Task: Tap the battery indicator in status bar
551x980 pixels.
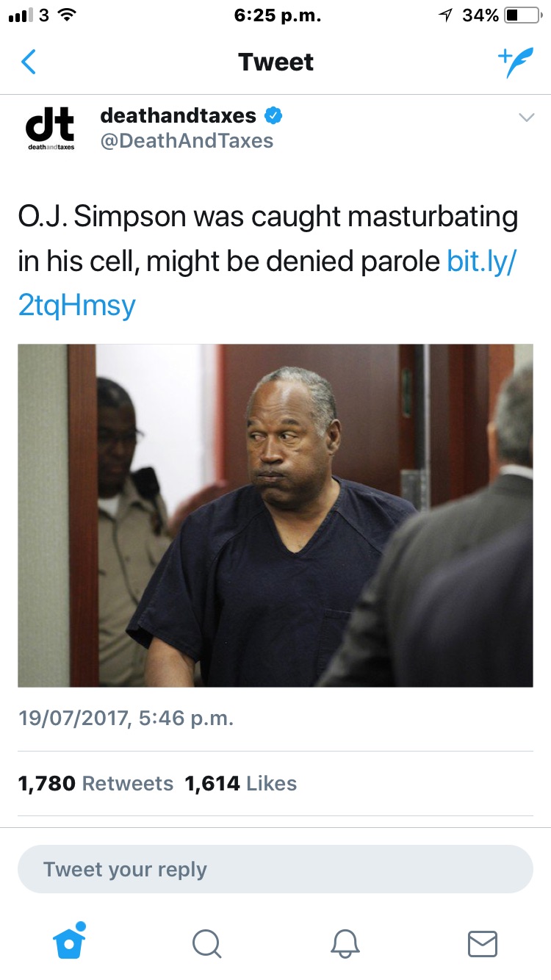Action: tap(519, 15)
